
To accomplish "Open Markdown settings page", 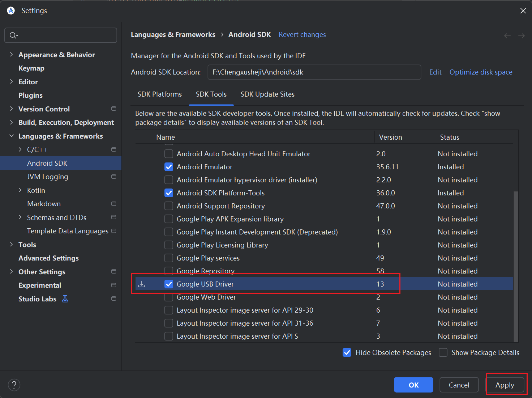I will [44, 204].
